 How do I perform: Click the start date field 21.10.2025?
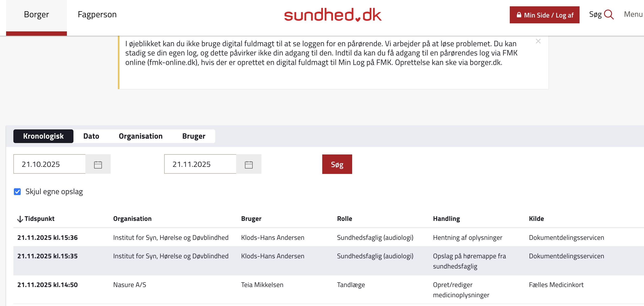pyautogui.click(x=50, y=164)
